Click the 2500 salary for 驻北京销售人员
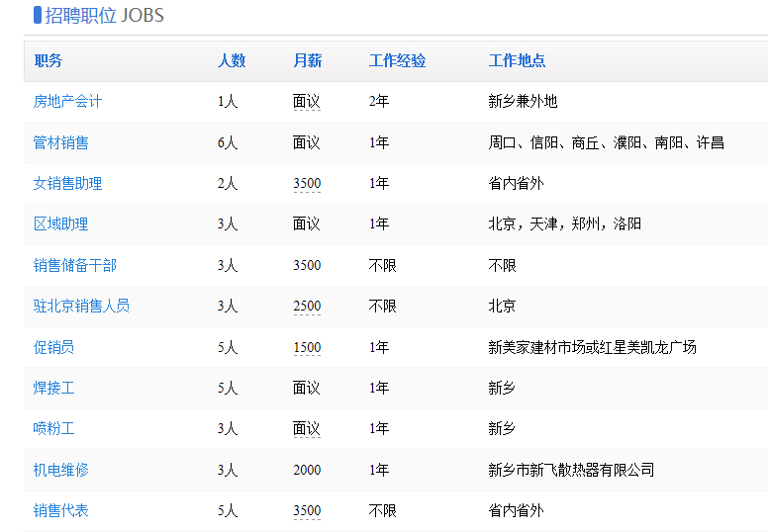Viewport: 768px width, 532px height. pyautogui.click(x=307, y=306)
